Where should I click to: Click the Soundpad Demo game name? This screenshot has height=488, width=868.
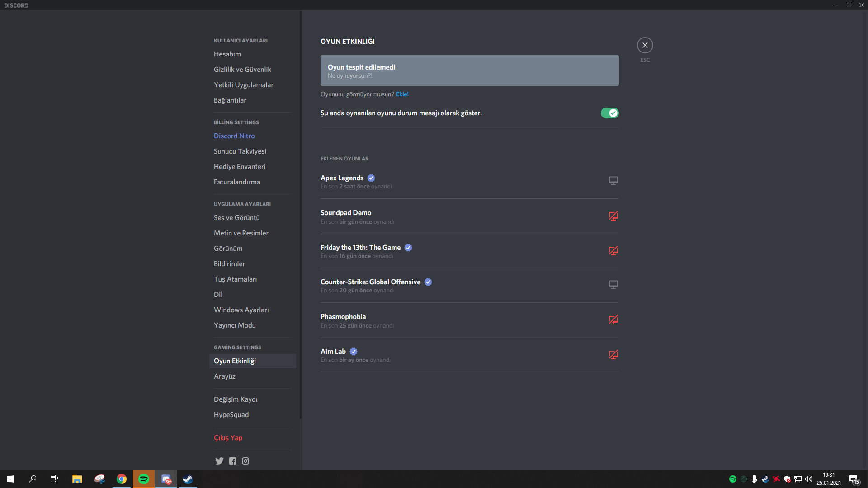tap(346, 213)
